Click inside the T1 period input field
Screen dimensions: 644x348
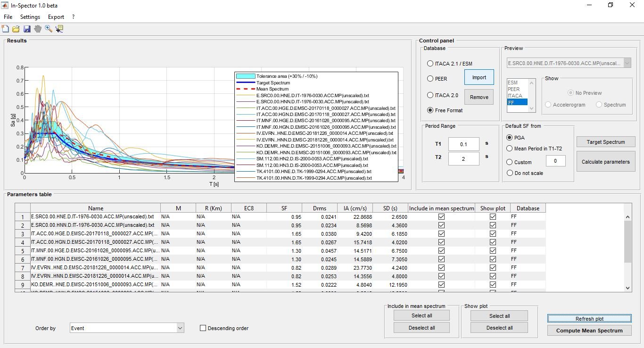click(463, 144)
